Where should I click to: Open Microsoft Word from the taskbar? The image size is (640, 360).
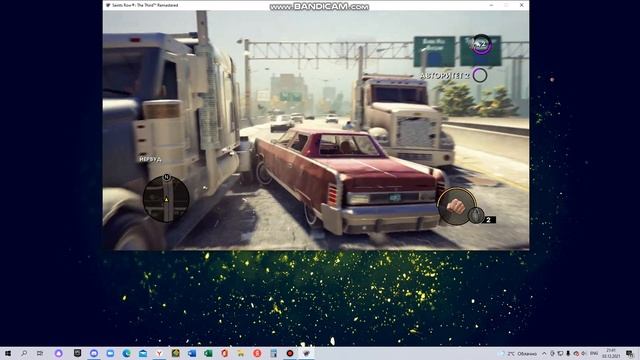192,353
